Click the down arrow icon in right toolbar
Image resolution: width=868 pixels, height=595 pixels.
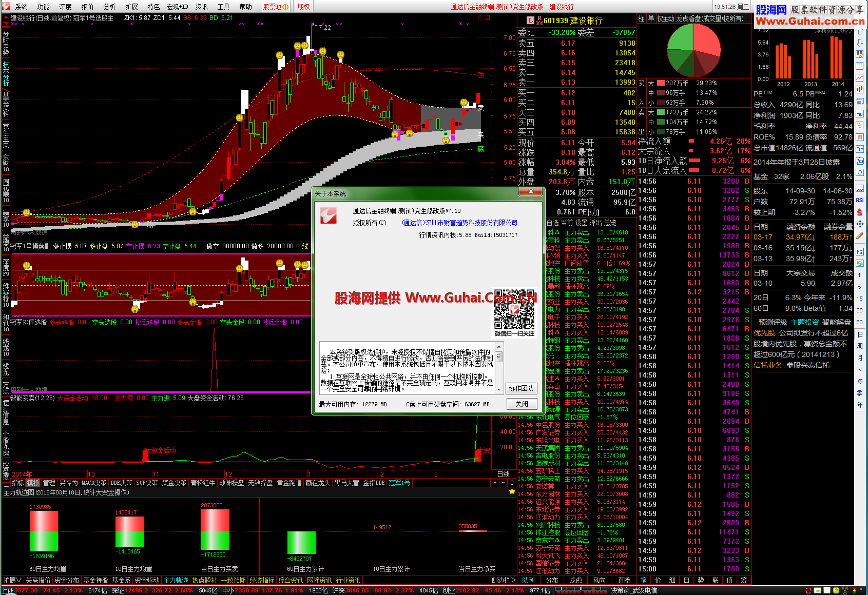tap(860, 43)
